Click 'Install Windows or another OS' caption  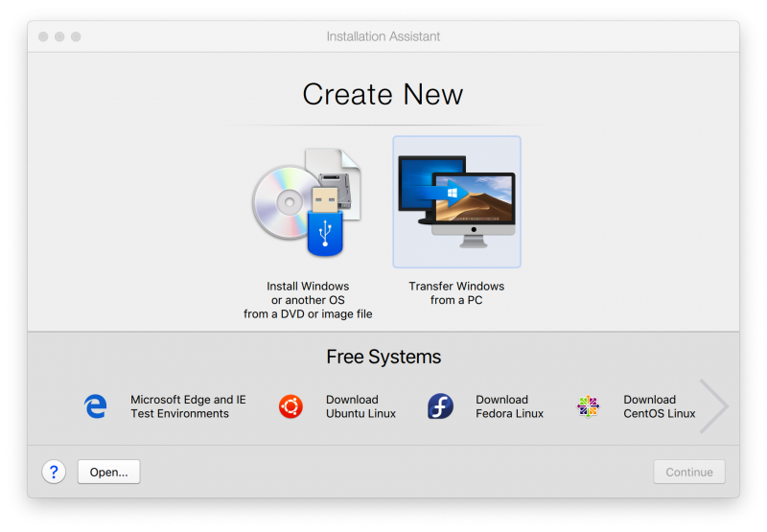click(x=308, y=300)
